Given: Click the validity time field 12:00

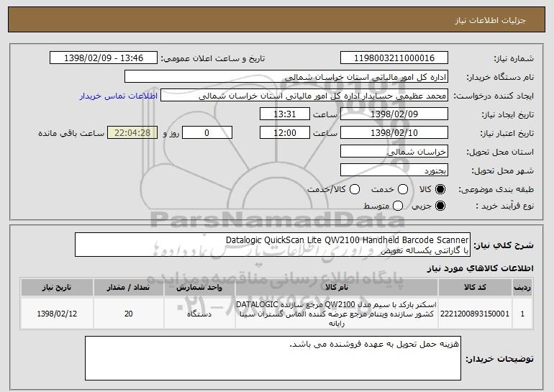Looking at the screenshot, I should [x=285, y=133].
